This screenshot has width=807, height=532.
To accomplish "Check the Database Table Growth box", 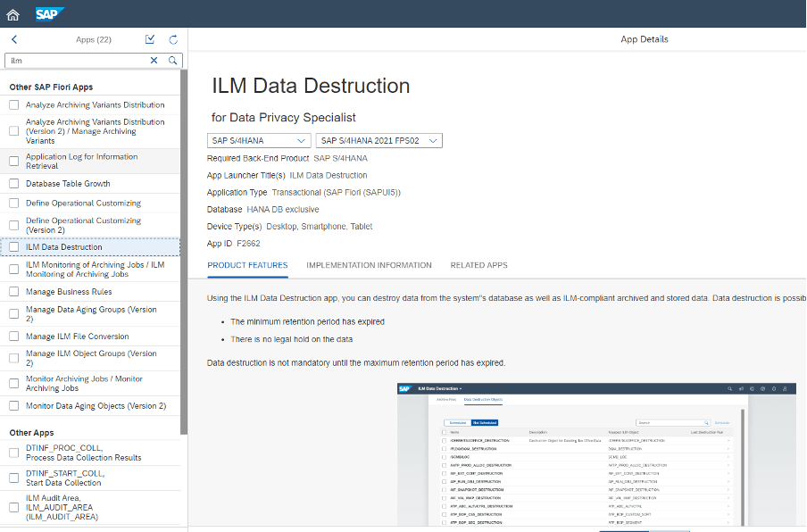I will click(14, 184).
